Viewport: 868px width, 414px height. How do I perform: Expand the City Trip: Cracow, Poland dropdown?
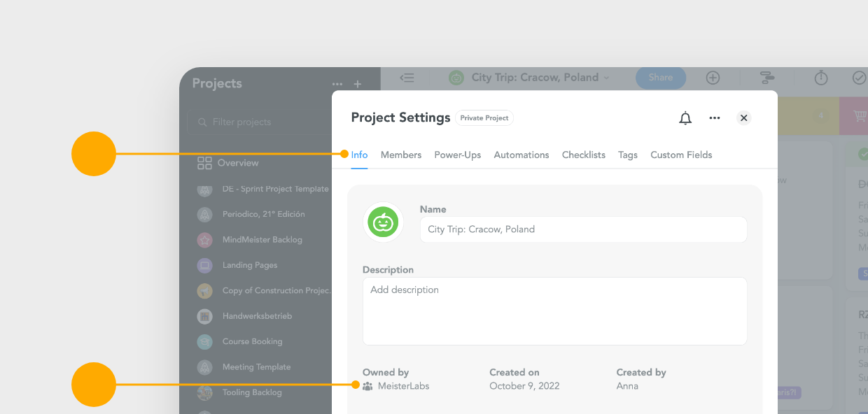point(606,78)
